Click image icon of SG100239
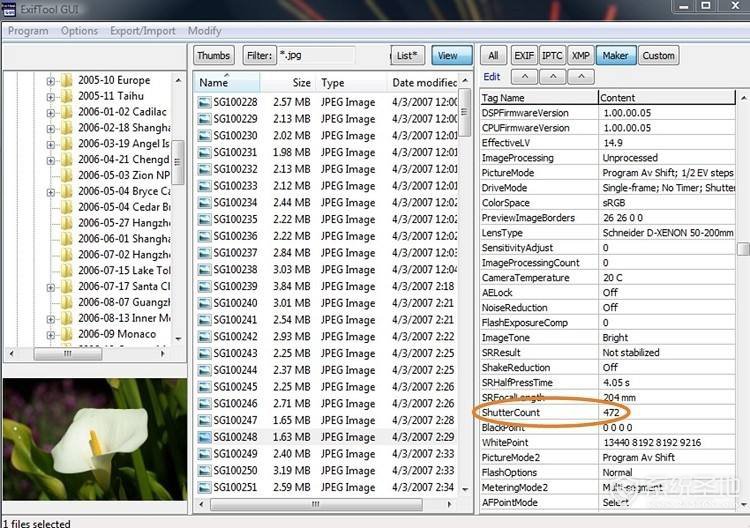Viewport: 750px width, 528px height. (204, 286)
